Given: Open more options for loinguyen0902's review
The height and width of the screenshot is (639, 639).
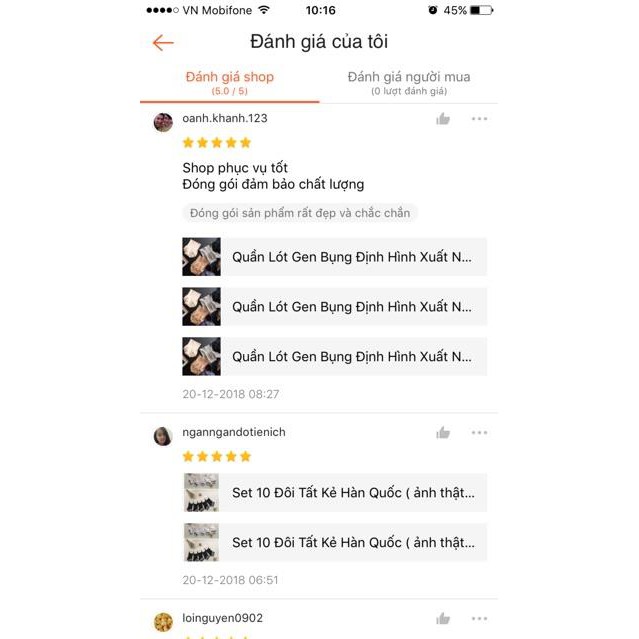Looking at the screenshot, I should 479,618.
